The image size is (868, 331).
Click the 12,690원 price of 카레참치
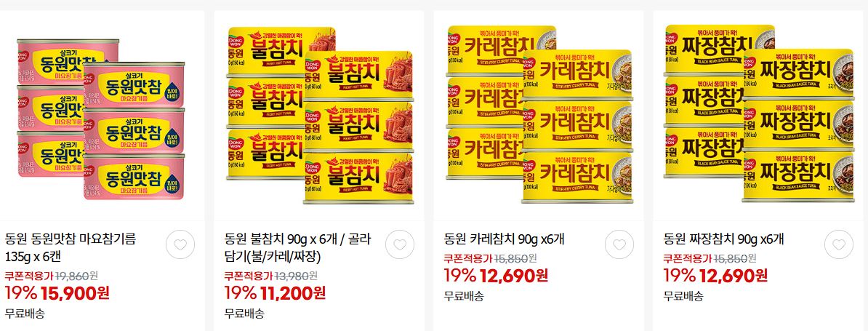[x=514, y=275]
